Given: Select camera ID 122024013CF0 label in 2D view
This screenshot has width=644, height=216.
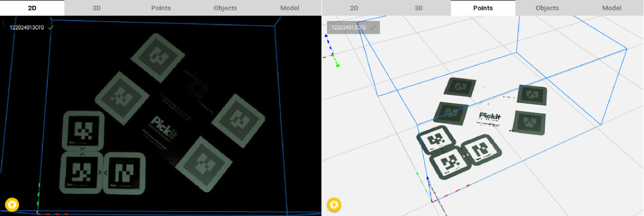Looking at the screenshot, I should point(27,28).
